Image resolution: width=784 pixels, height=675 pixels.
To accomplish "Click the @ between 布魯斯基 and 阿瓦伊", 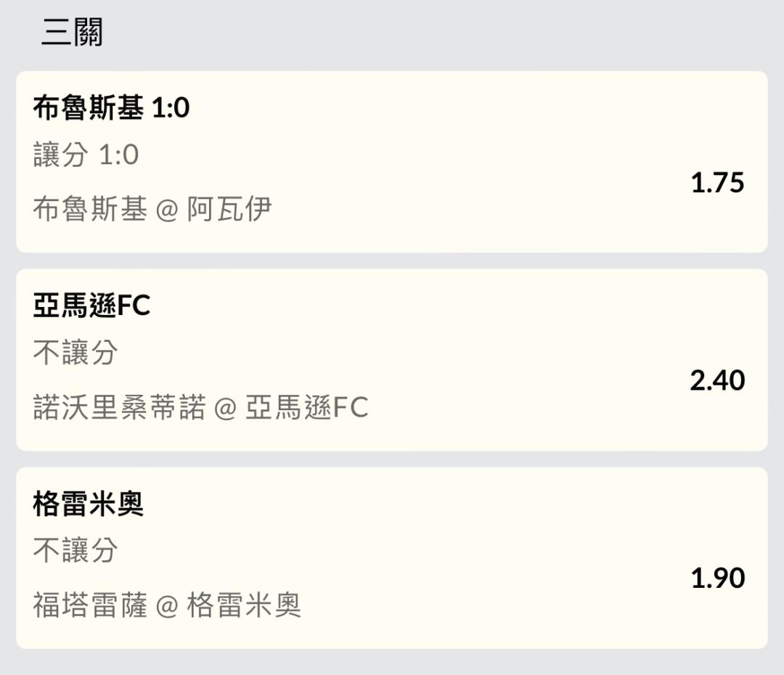I will pos(167,210).
